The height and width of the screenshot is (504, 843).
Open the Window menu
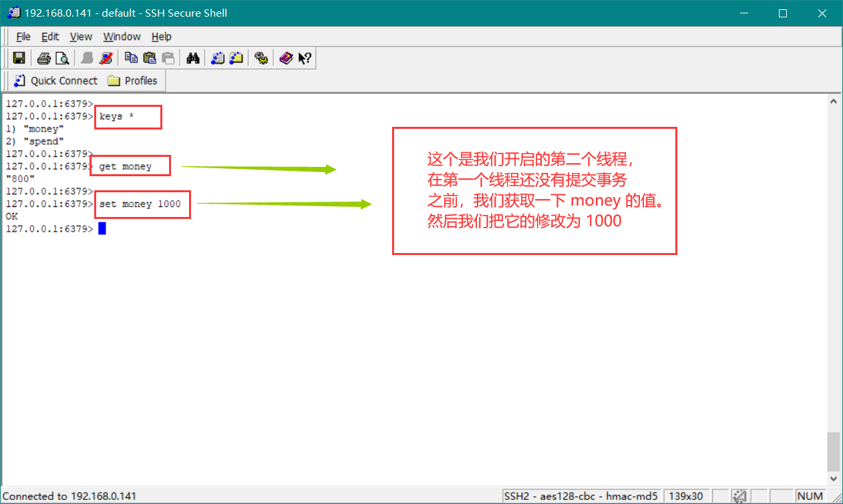pyautogui.click(x=122, y=37)
